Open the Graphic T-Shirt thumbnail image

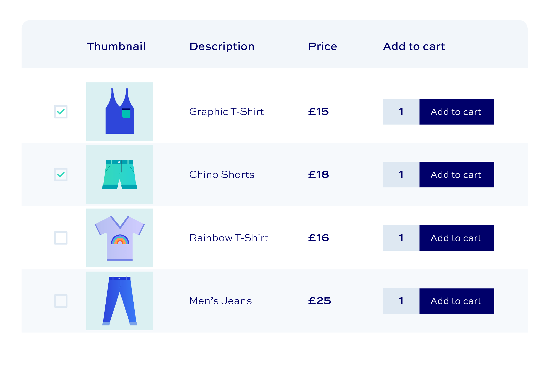120,112
